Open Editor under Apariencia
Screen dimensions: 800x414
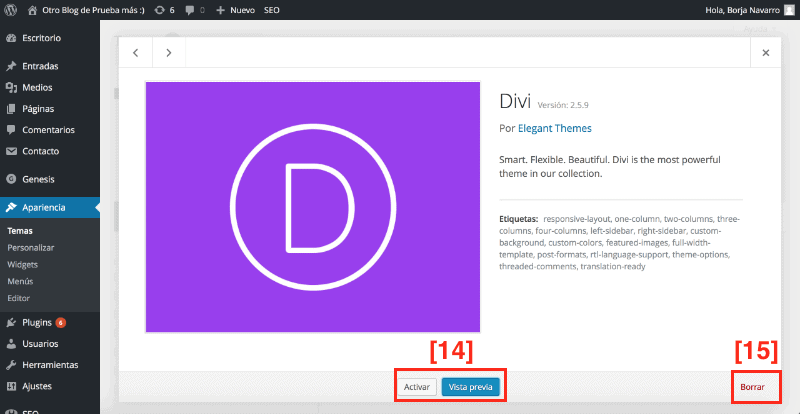coord(18,298)
